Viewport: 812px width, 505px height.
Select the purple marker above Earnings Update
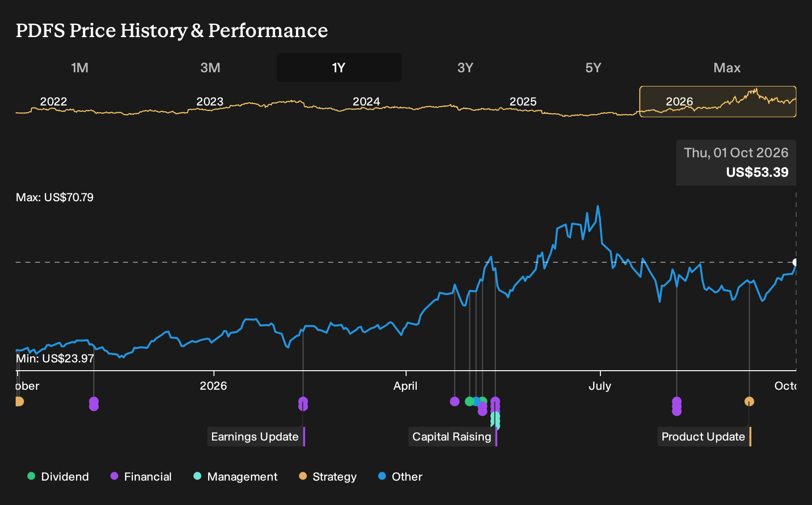pyautogui.click(x=303, y=404)
